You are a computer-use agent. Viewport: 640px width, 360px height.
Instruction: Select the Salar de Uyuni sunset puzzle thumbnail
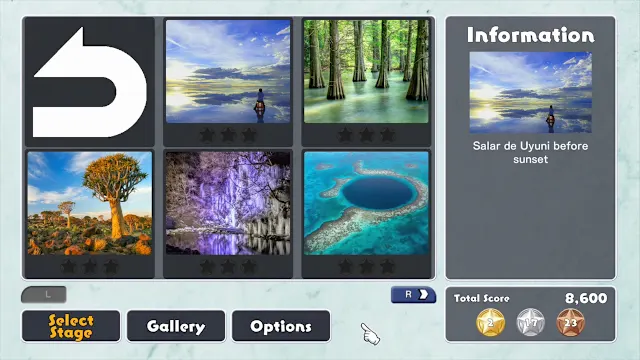[x=228, y=71]
